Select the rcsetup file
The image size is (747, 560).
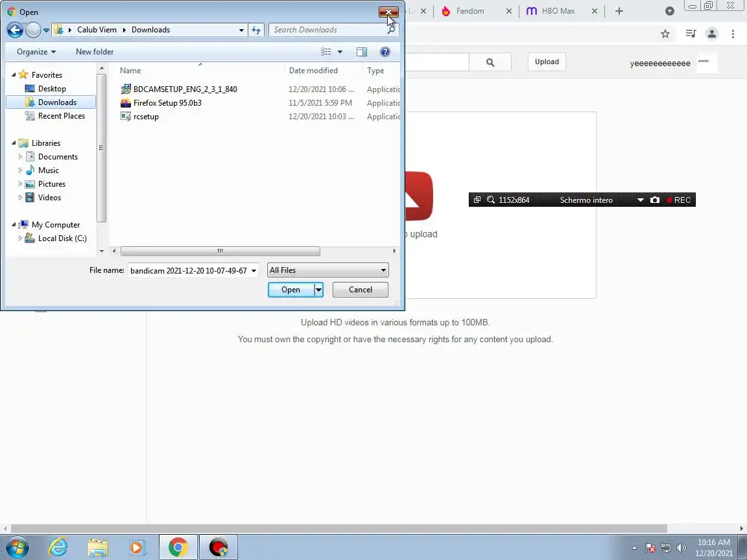click(146, 117)
